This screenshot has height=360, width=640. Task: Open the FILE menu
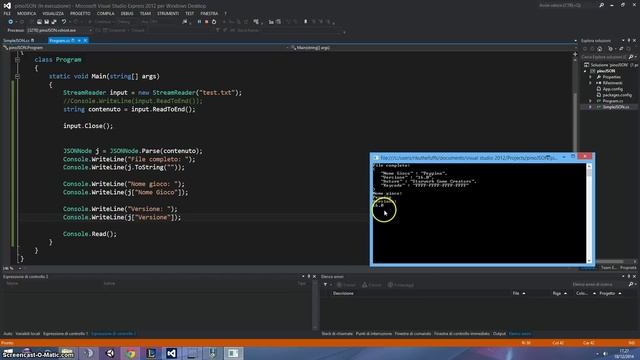[7, 13]
